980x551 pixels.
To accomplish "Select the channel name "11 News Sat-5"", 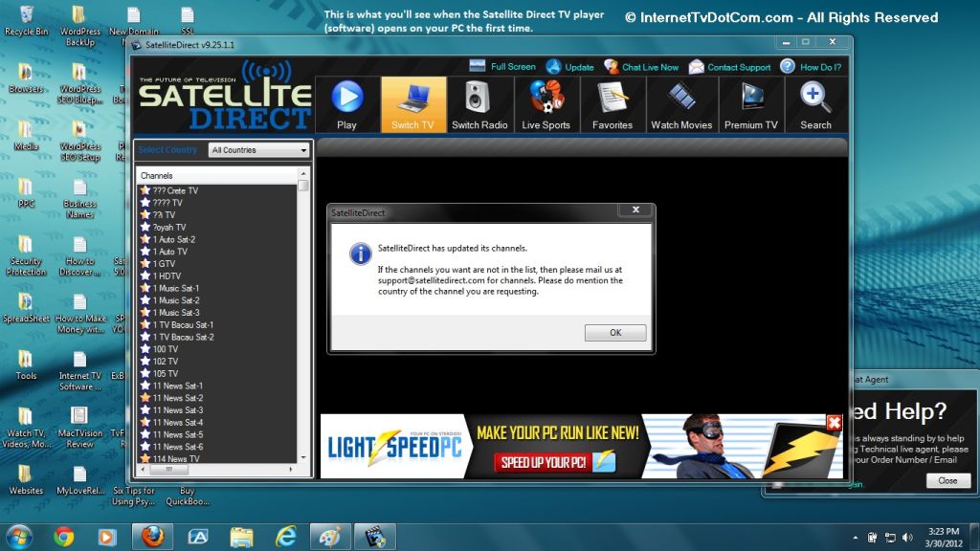I will point(178,435).
